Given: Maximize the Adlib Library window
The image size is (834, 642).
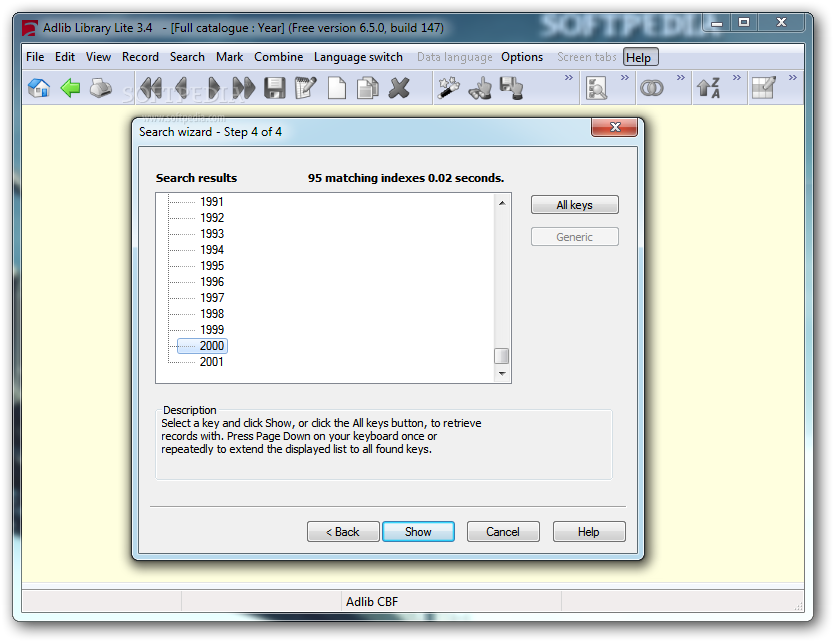Looking at the screenshot, I should point(744,22).
